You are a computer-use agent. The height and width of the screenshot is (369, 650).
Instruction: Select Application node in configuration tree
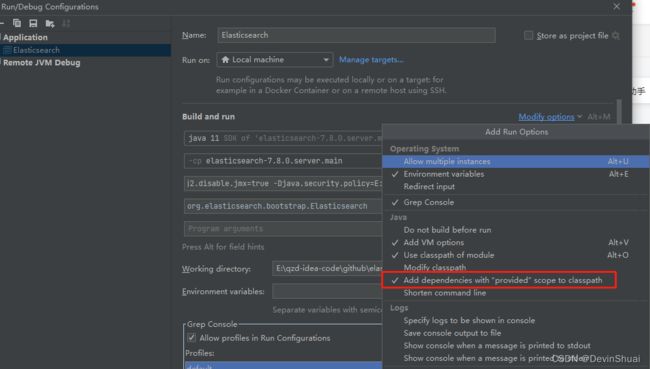[x=25, y=37]
